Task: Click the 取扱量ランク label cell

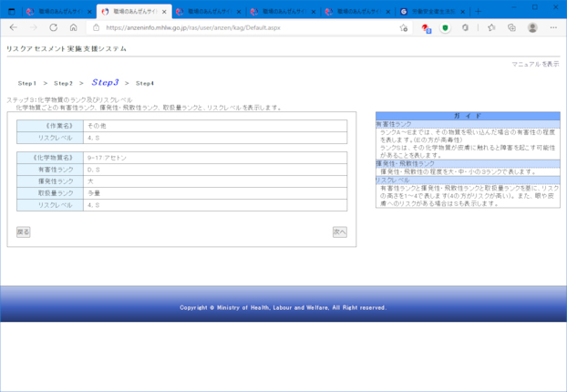Action: pos(50,193)
